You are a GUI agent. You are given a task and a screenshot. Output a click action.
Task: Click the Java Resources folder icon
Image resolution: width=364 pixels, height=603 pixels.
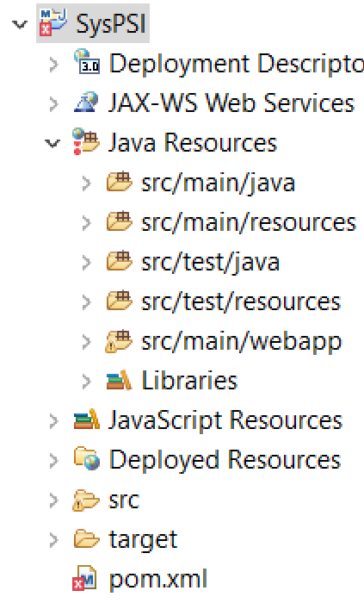point(86,141)
